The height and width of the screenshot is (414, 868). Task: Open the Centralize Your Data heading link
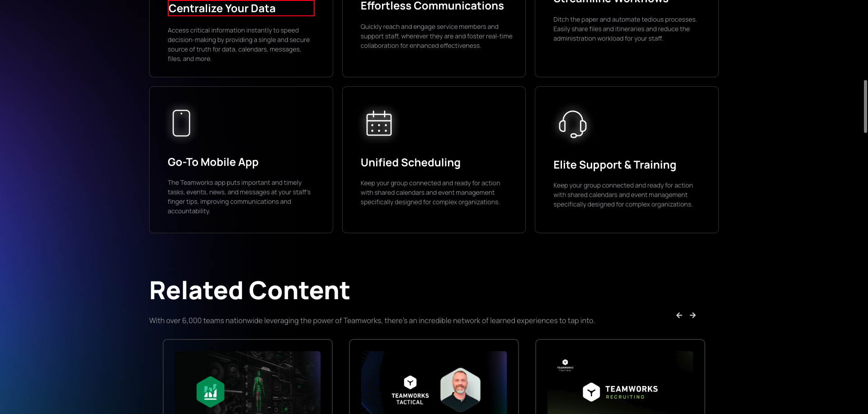pos(222,8)
